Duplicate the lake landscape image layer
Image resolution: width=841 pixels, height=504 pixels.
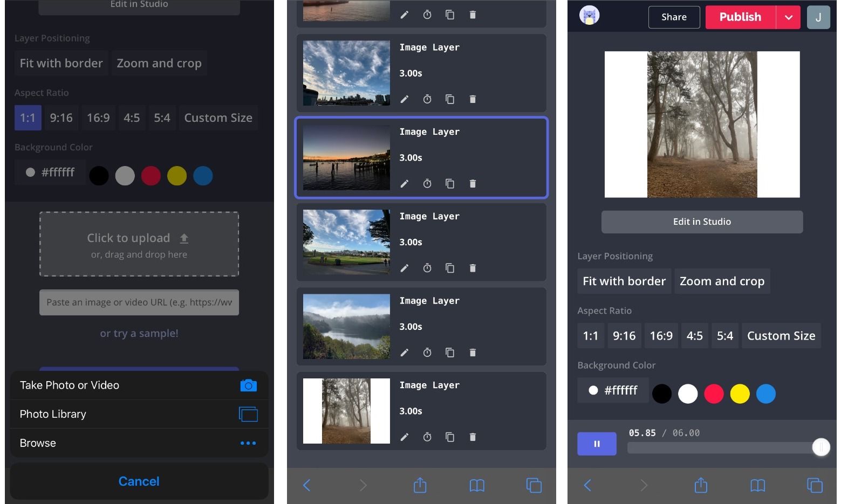(450, 353)
